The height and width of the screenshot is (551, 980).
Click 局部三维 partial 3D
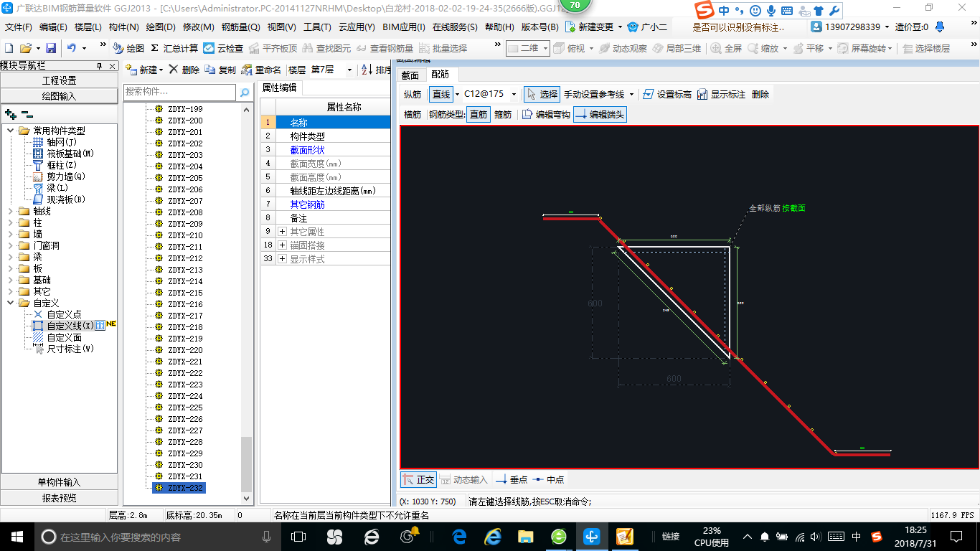click(677, 48)
